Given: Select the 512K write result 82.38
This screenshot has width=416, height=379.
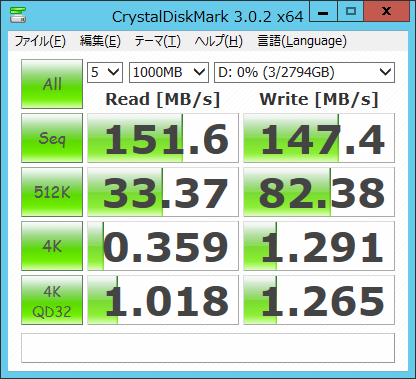Looking at the screenshot, I should [319, 192].
